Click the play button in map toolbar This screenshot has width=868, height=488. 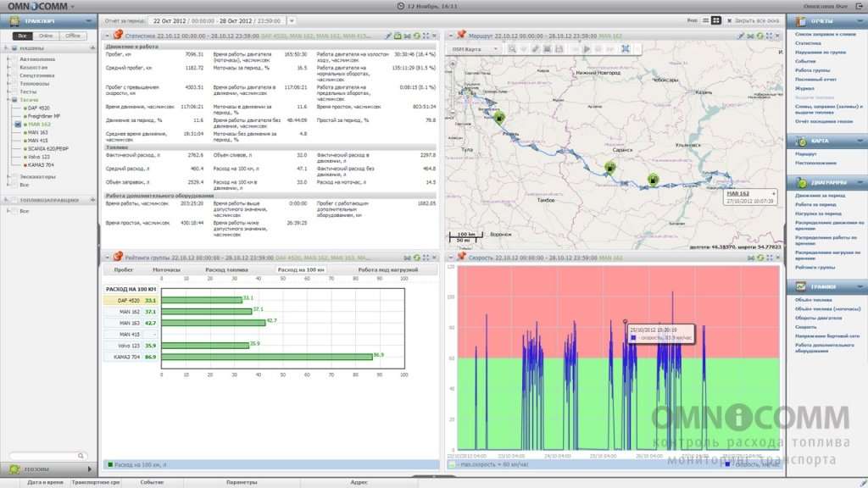point(587,49)
